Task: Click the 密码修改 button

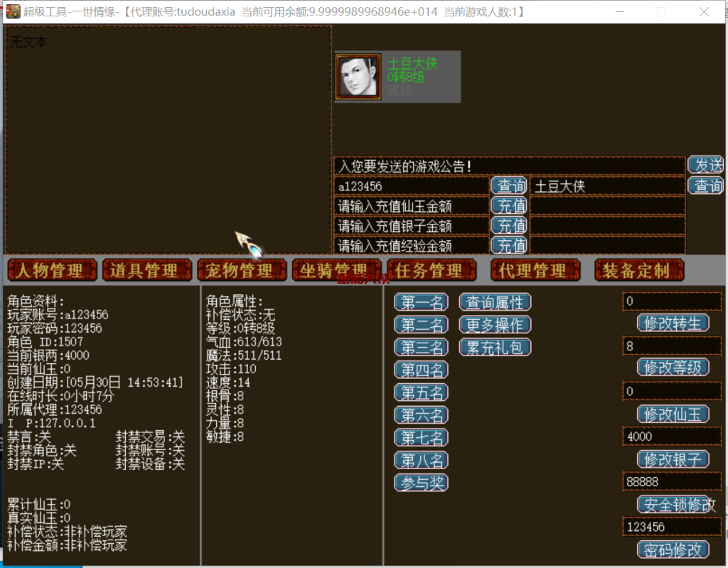Action: point(673,549)
